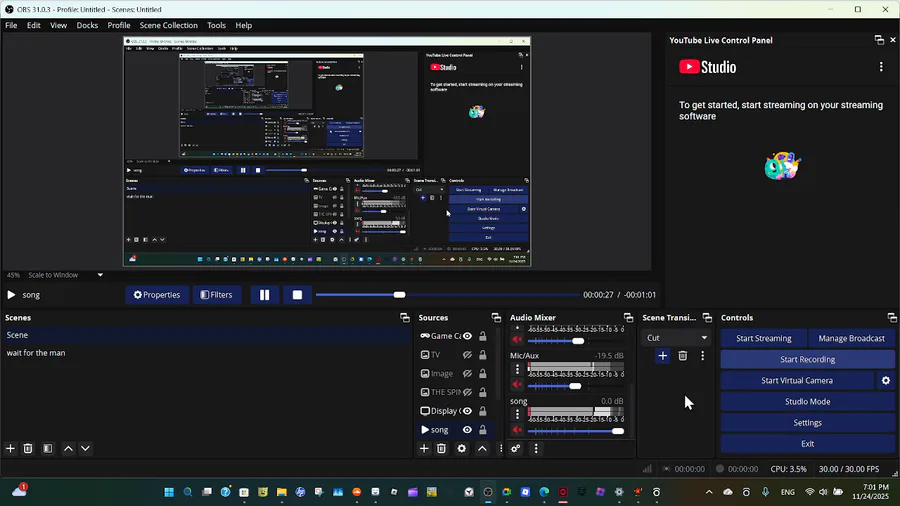The image size is (900, 506).
Task: Select the Scene item
Action: click(x=207, y=335)
